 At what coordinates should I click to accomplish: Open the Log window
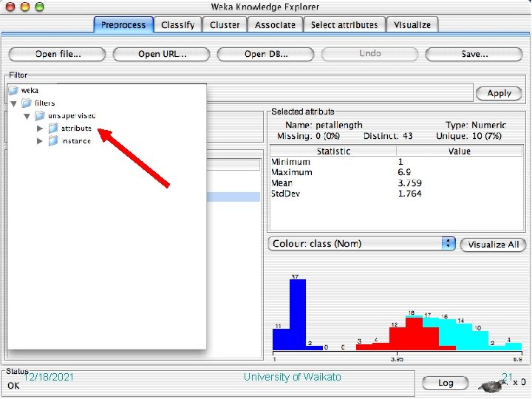pyautogui.click(x=446, y=383)
